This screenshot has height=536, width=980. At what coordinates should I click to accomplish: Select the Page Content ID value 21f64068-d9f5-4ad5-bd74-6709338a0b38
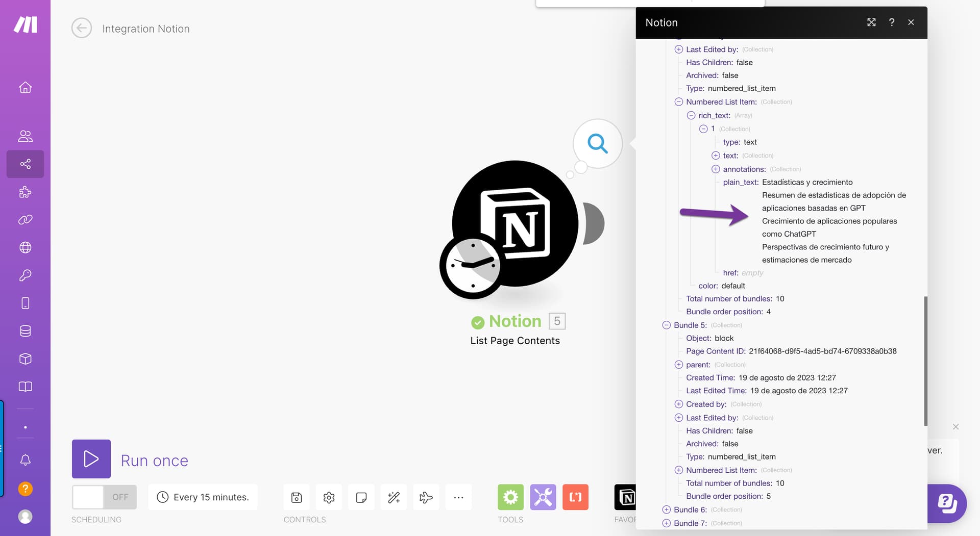coord(823,351)
